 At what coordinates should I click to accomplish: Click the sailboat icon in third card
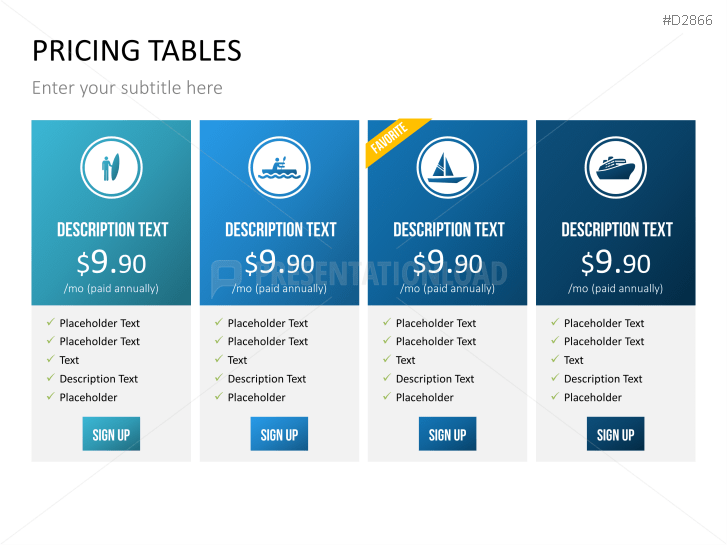tap(447, 167)
